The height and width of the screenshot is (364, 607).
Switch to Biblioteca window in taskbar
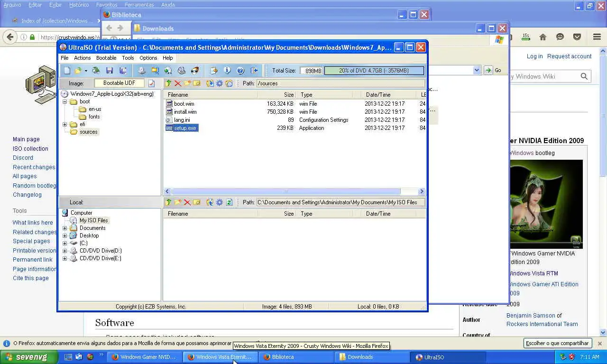pos(296,357)
